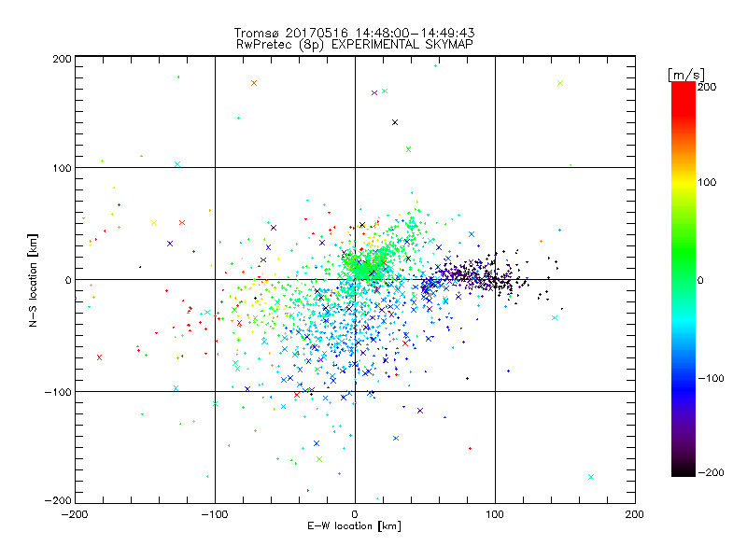
Task: Click the yellow band of the colorbar
Action: point(684,182)
